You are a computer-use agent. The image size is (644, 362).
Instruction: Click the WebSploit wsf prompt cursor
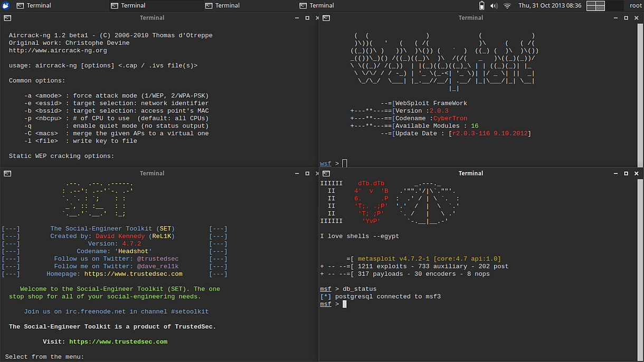pyautogui.click(x=345, y=164)
